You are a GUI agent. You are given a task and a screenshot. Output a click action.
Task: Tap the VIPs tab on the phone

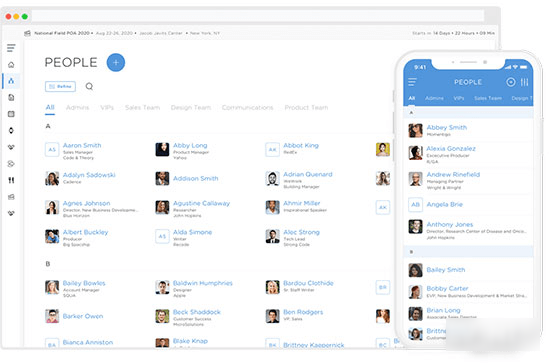click(459, 98)
